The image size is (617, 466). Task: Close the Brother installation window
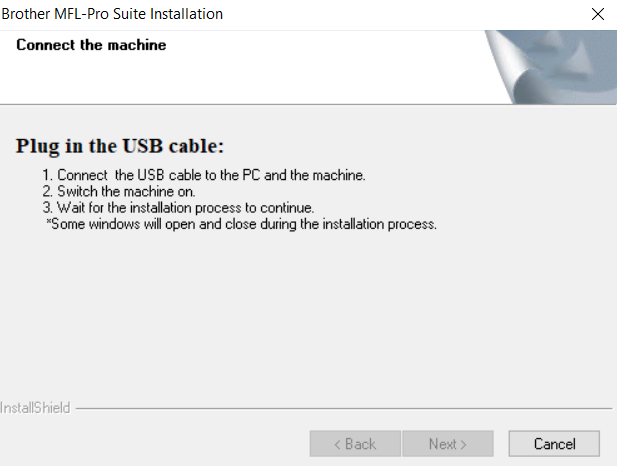[x=598, y=14]
